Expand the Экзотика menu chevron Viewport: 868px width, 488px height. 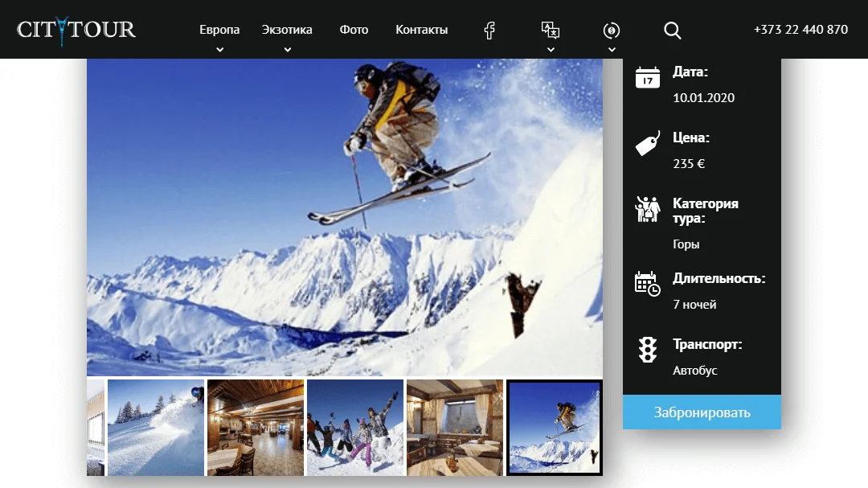[287, 49]
